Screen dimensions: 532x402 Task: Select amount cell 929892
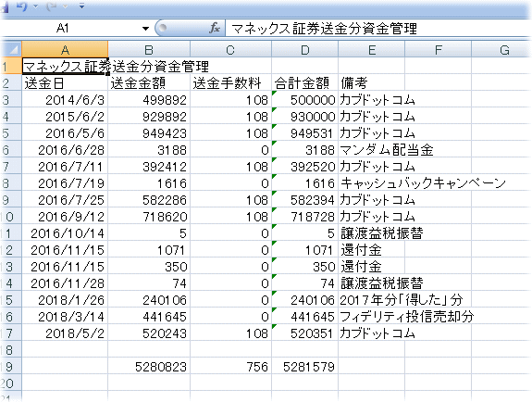[149, 116]
